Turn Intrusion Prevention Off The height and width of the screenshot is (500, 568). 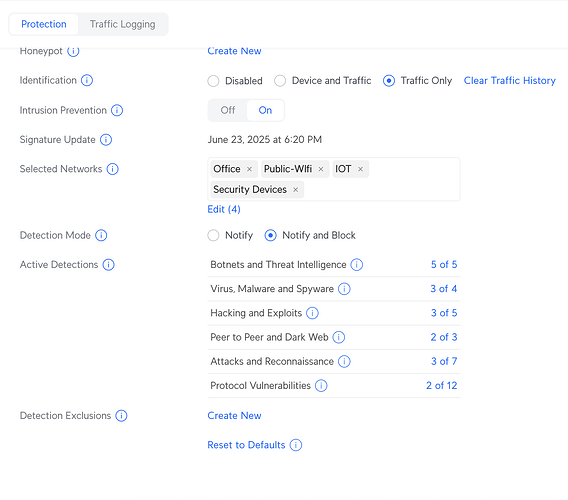click(x=228, y=110)
